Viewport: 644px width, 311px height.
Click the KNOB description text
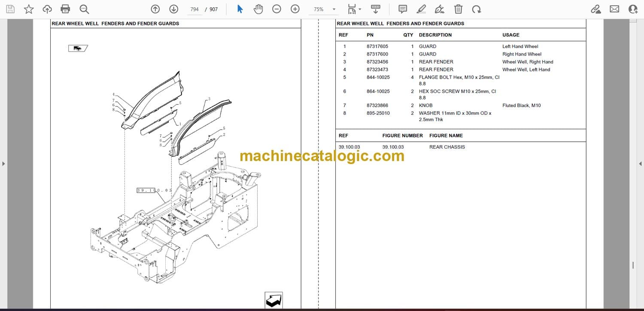[426, 105]
